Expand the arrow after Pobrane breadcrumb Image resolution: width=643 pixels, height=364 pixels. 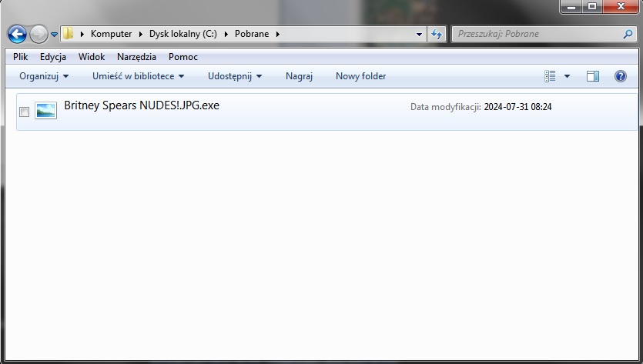point(278,34)
